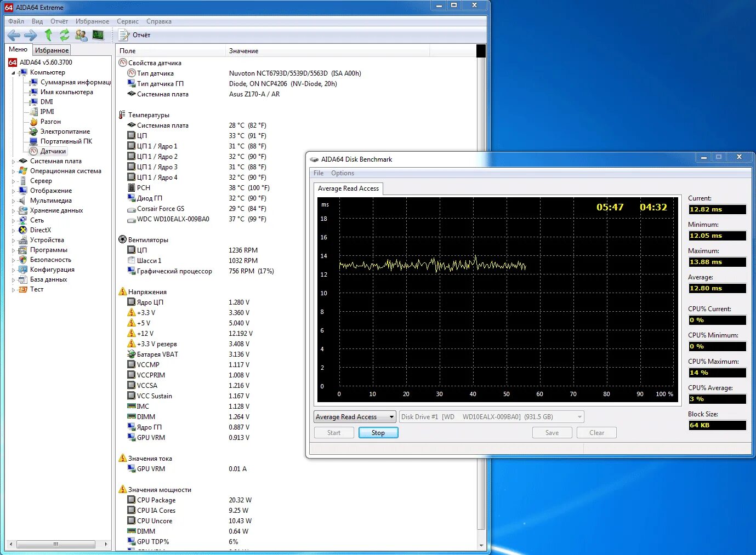Select Суммарная информация in tree
Viewport: 756px width, 555px height.
(x=75, y=82)
